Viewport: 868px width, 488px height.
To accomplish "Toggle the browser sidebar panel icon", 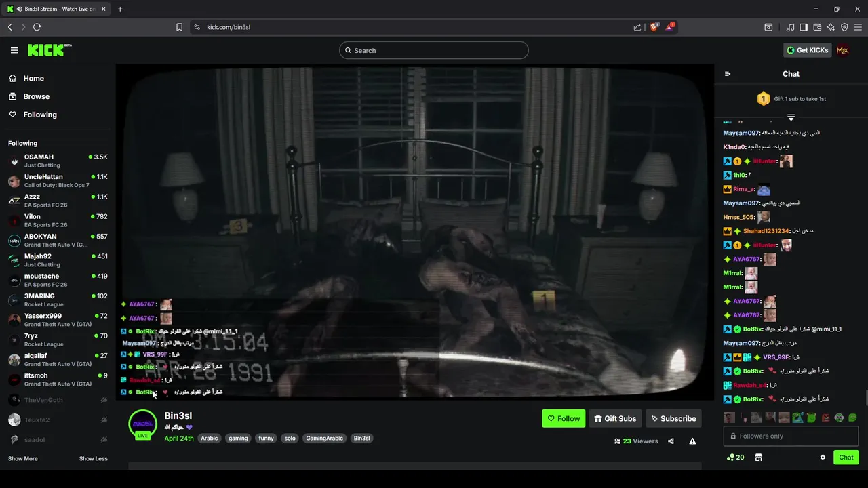I will [804, 27].
